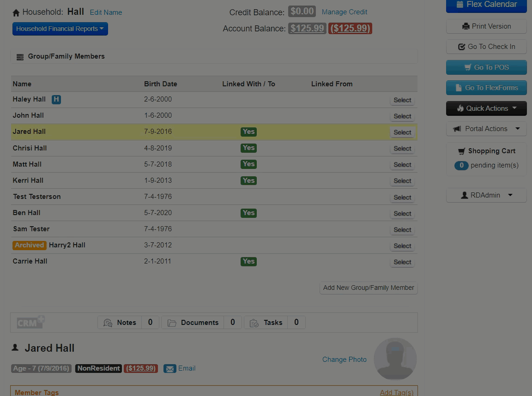Click the Notes count value 0
The height and width of the screenshot is (396, 532).
[150, 323]
